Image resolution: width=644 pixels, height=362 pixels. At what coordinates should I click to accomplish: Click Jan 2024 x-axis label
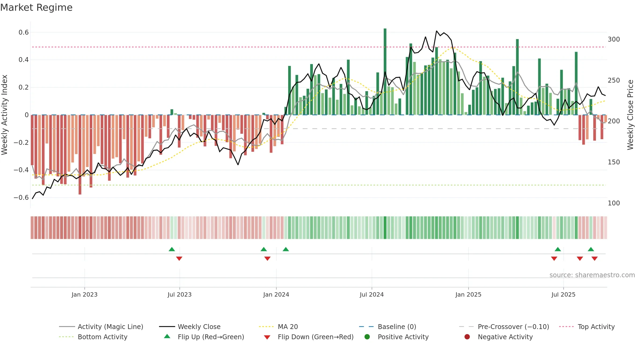tap(276, 294)
